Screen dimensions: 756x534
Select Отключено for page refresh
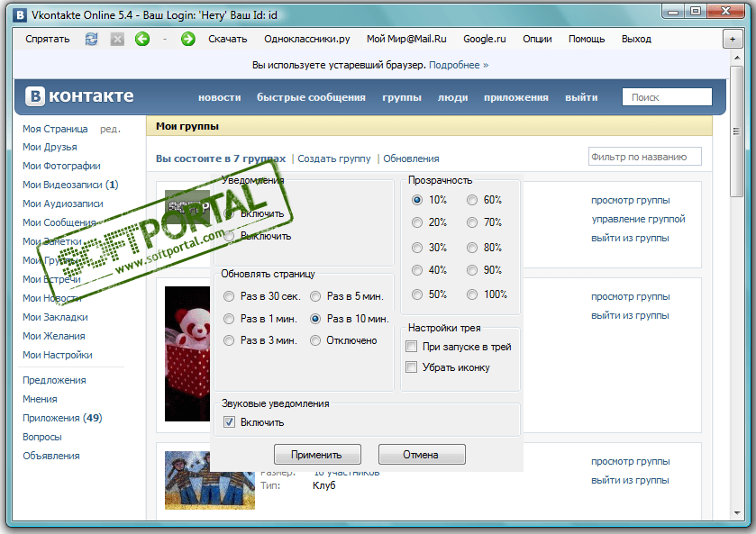[x=315, y=340]
